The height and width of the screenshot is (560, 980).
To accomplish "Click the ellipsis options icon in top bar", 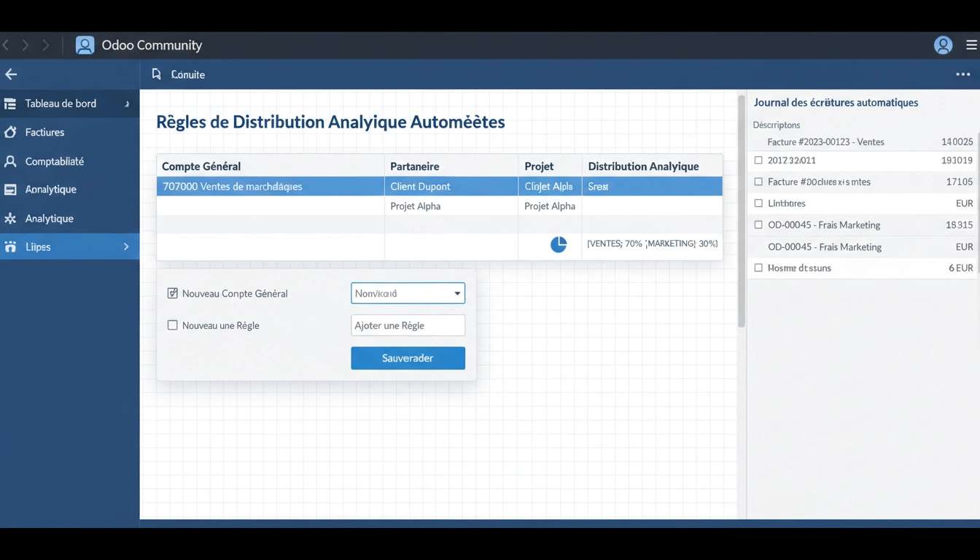I will (x=962, y=74).
